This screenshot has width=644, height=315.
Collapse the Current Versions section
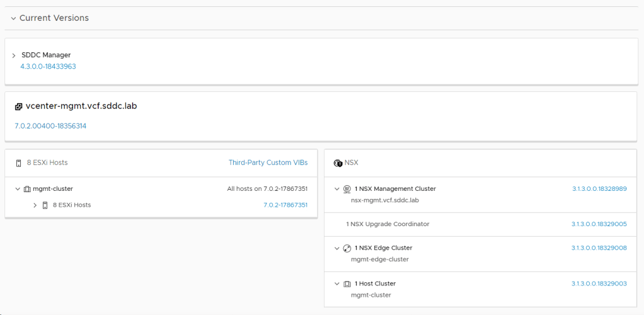pyautogui.click(x=13, y=18)
